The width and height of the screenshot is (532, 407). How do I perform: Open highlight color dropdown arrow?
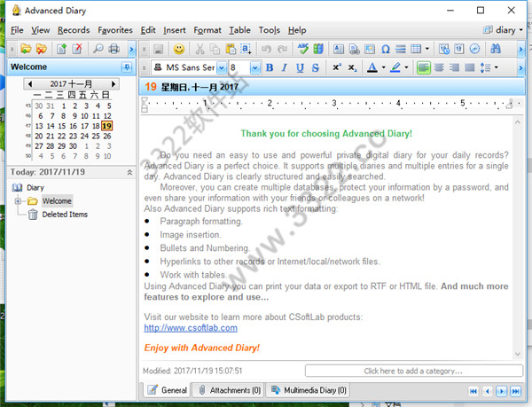click(x=406, y=67)
